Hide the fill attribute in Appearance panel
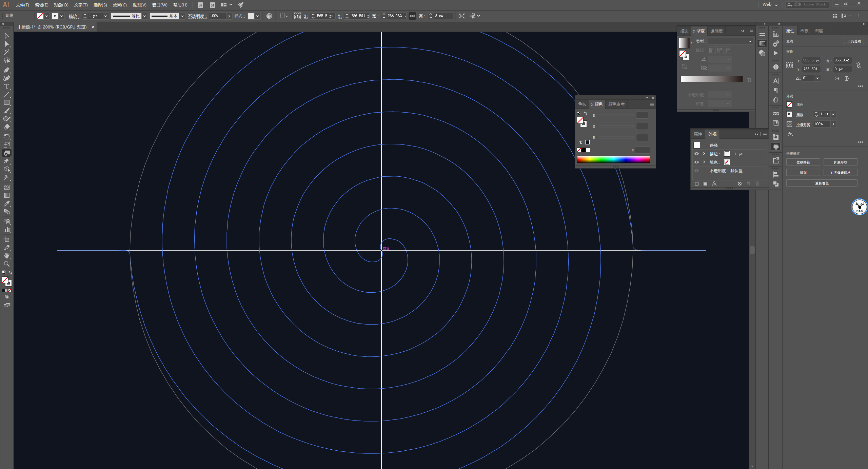The image size is (868, 469). point(696,162)
